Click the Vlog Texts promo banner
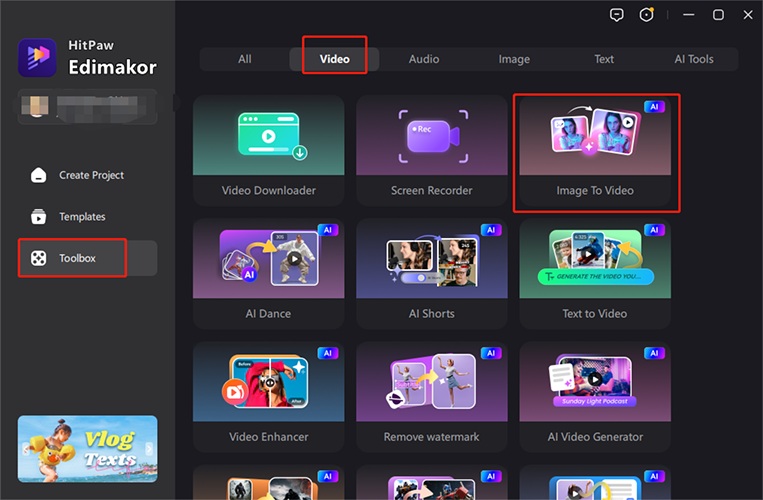This screenshot has width=763, height=500. click(x=87, y=450)
